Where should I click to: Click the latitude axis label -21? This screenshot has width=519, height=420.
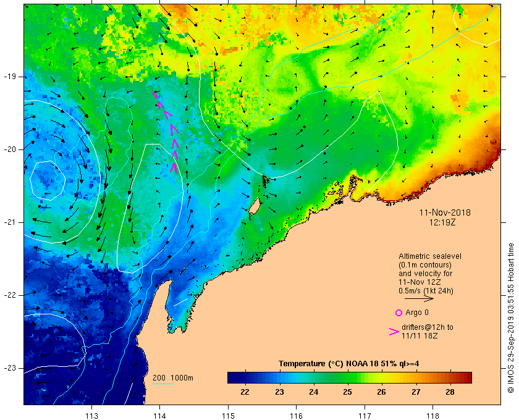coord(10,222)
